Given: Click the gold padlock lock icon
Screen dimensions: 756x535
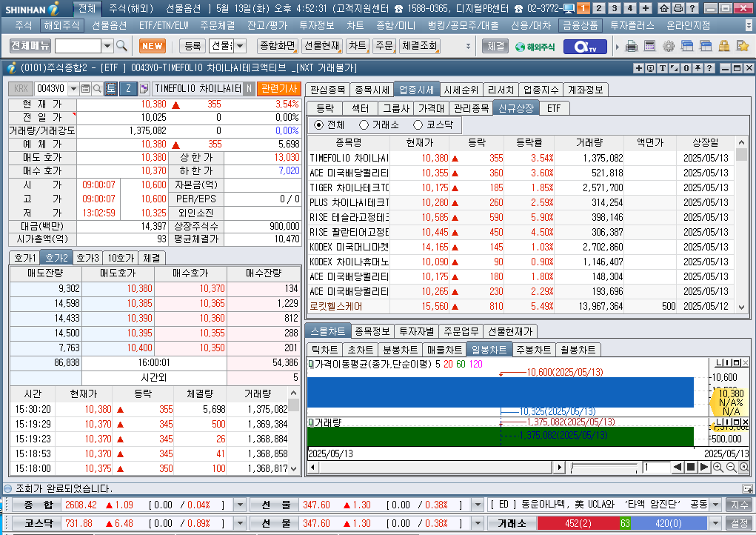Looking at the screenshot, I should [x=723, y=46].
